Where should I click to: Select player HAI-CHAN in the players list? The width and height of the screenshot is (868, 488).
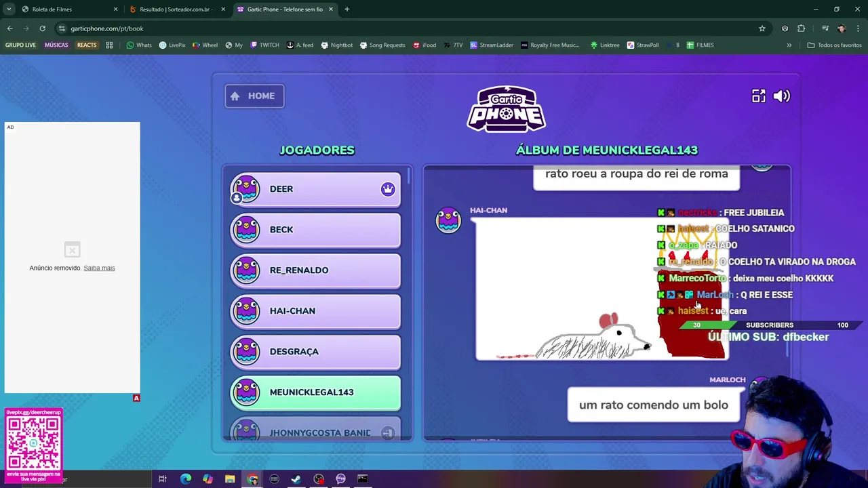coord(315,311)
